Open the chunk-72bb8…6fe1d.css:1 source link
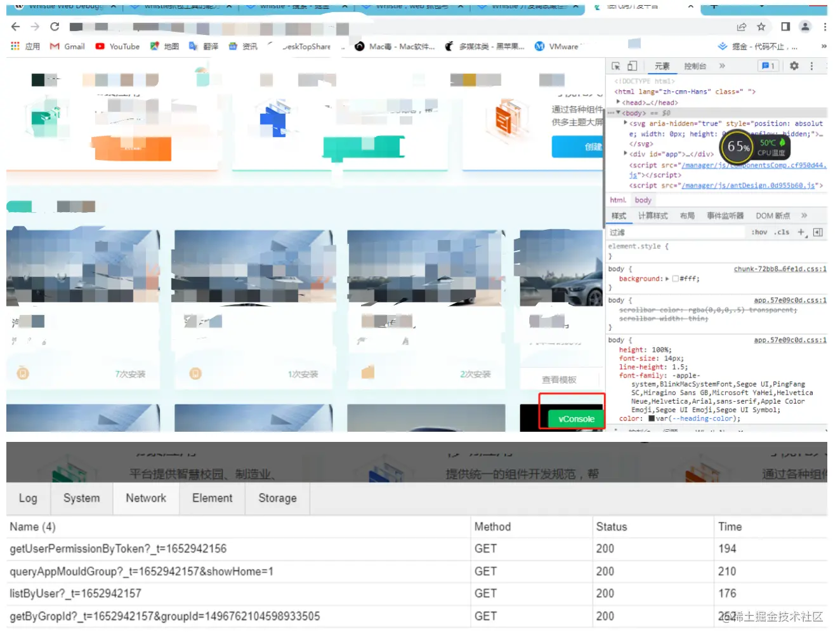The width and height of the screenshot is (840, 640). 780,269
